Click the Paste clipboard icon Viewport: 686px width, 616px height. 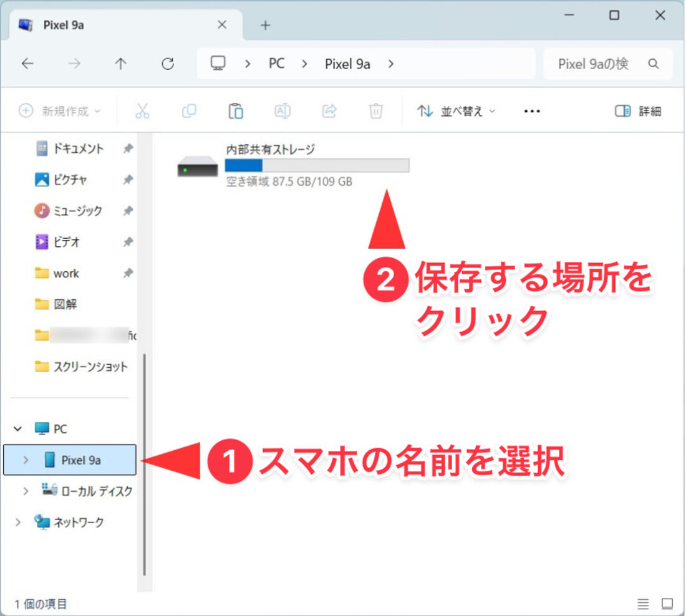tap(236, 111)
